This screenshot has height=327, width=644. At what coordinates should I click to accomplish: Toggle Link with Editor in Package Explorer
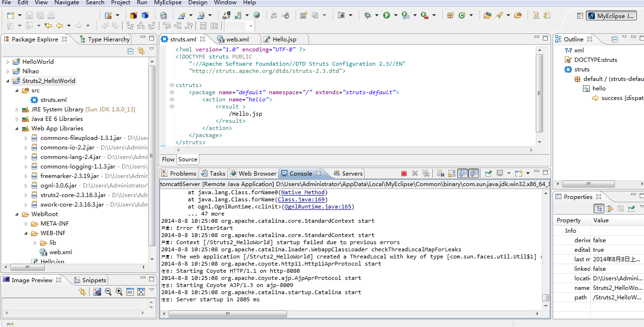coord(141,51)
